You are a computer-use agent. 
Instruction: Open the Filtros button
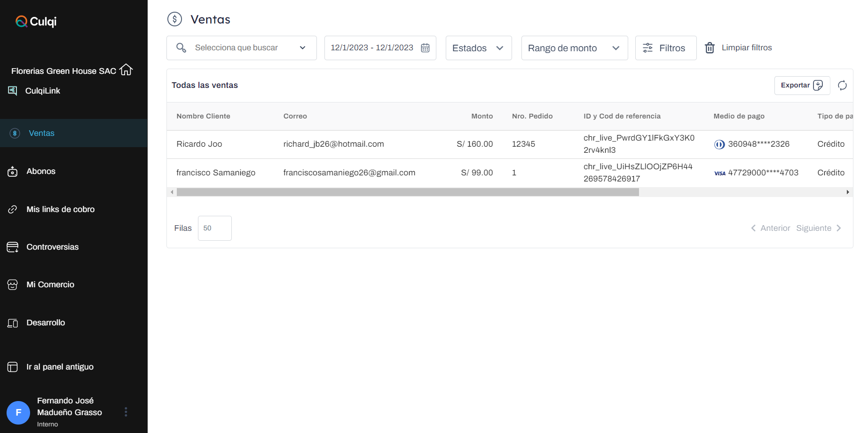point(665,48)
